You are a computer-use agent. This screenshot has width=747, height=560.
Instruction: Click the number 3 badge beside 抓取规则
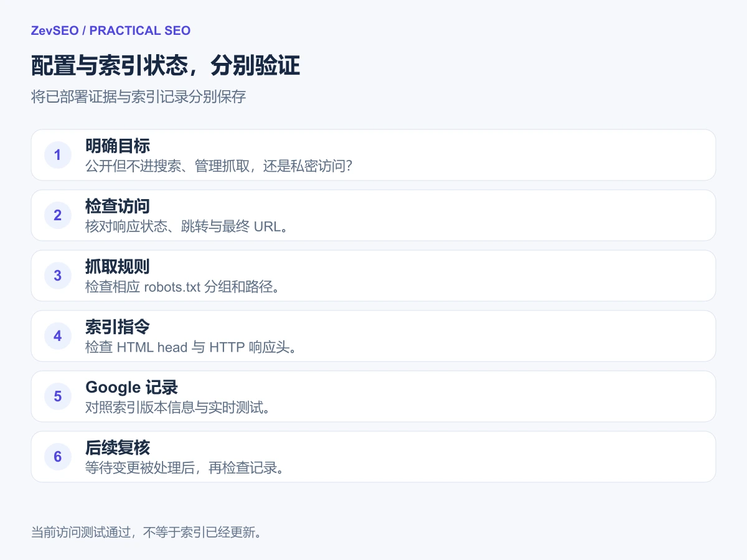[x=58, y=276]
